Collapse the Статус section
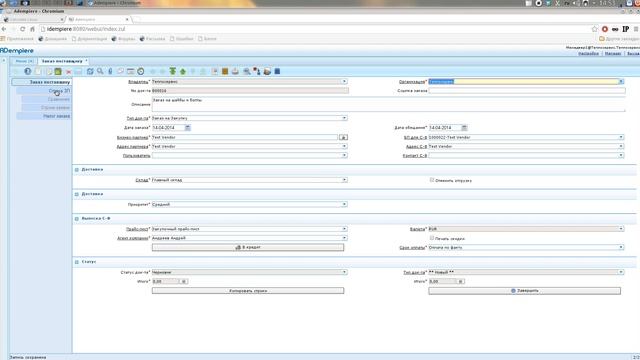This screenshot has height=360, width=640. click(x=77, y=262)
